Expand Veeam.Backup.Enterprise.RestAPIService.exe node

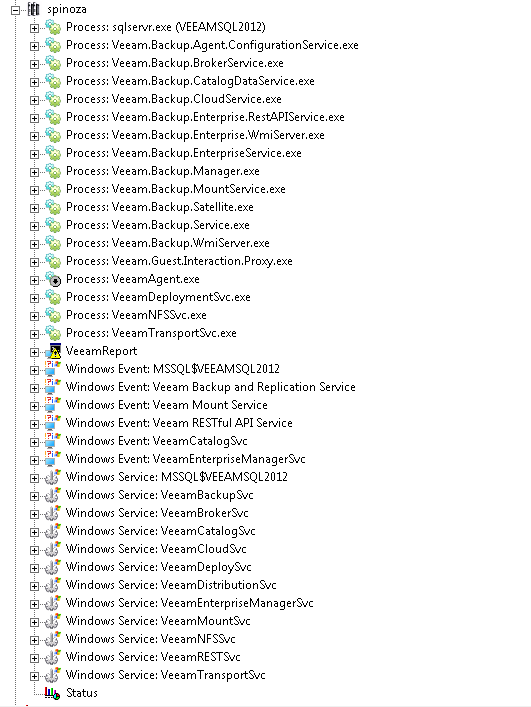(x=34, y=118)
